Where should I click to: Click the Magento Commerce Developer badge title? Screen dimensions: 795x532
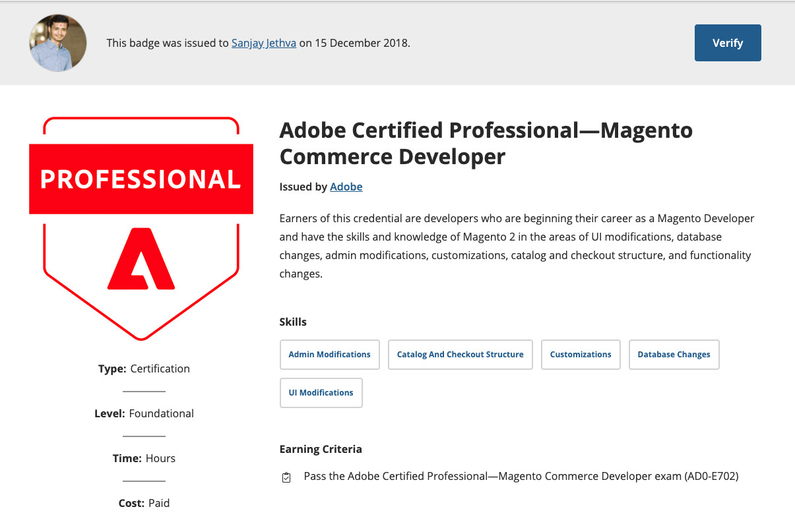coord(486,143)
